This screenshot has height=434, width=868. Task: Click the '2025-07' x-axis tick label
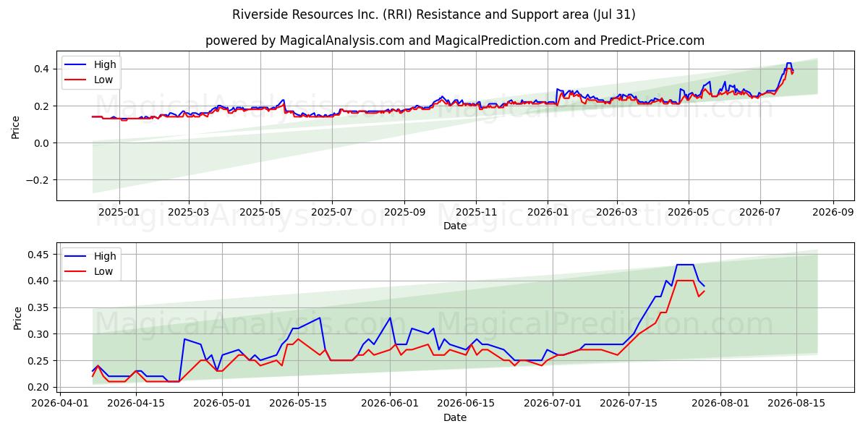click(331, 212)
